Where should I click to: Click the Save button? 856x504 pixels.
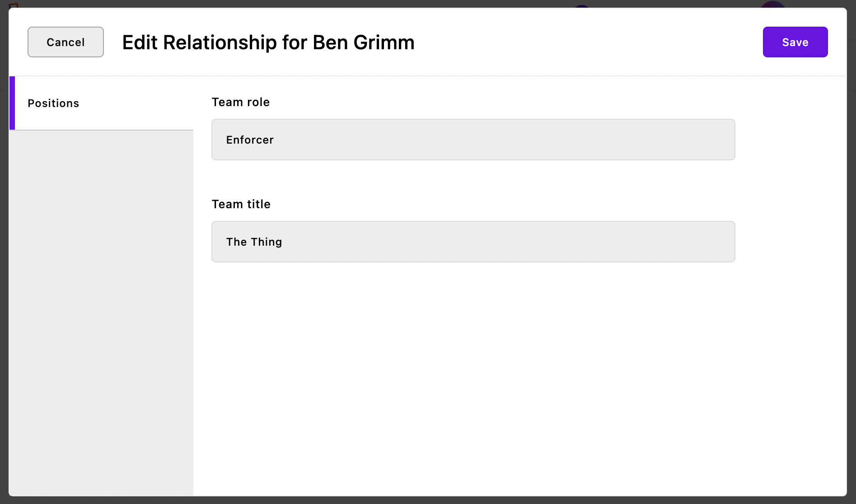tap(795, 42)
